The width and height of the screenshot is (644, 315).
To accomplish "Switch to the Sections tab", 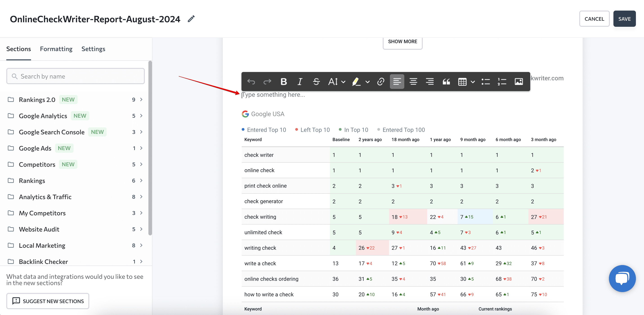I will (18, 49).
